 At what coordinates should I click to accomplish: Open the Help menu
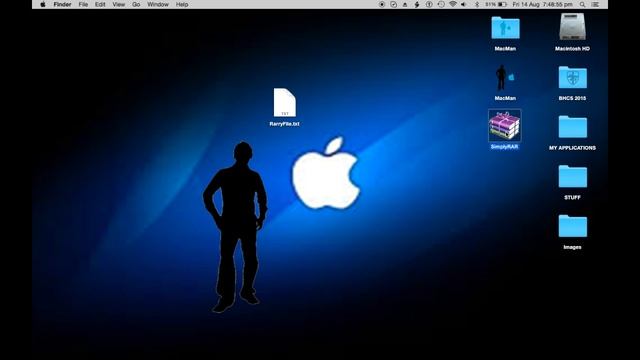click(182, 4)
